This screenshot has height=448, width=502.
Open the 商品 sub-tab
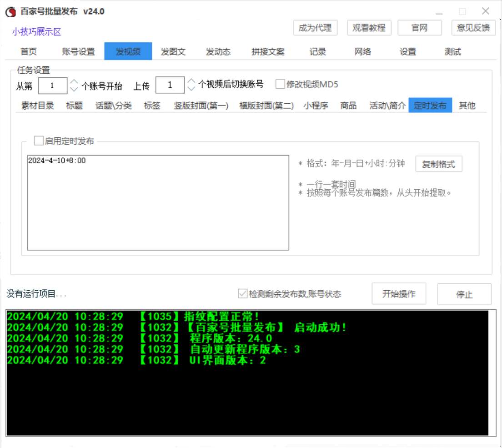348,106
